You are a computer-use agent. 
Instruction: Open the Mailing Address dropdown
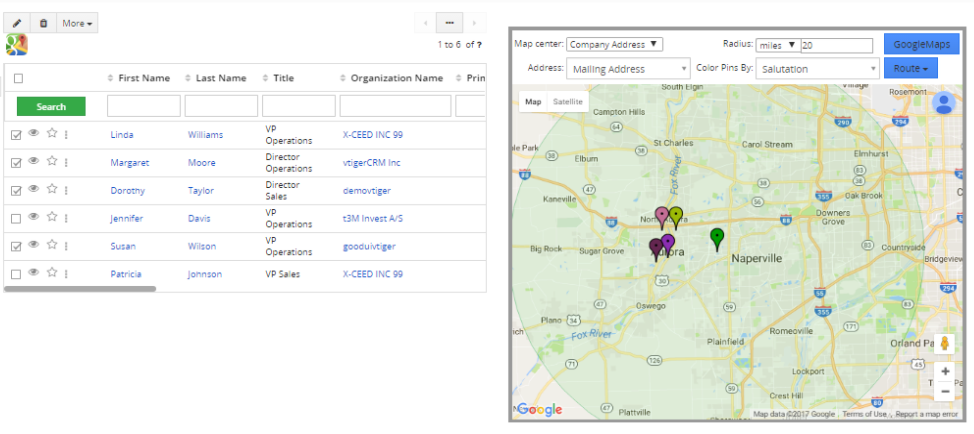pyautogui.click(x=628, y=69)
